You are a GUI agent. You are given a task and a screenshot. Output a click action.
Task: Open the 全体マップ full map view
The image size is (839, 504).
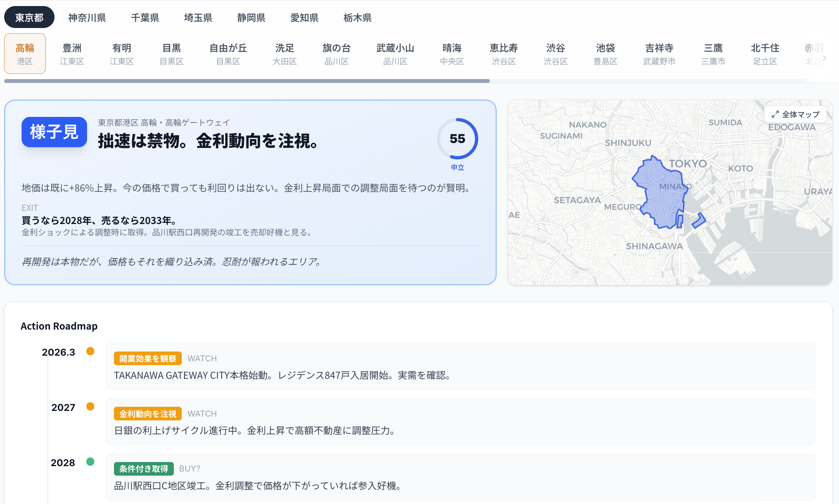(x=796, y=114)
